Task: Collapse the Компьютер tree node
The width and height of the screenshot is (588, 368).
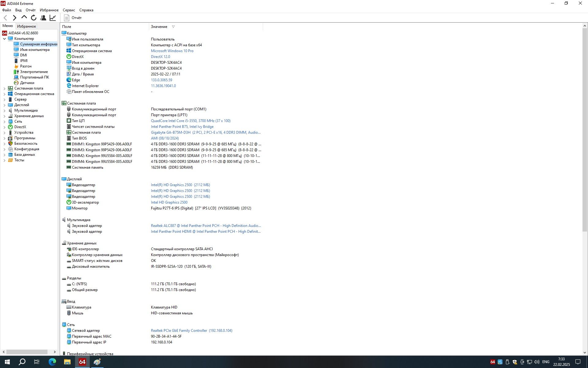Action: click(x=4, y=39)
